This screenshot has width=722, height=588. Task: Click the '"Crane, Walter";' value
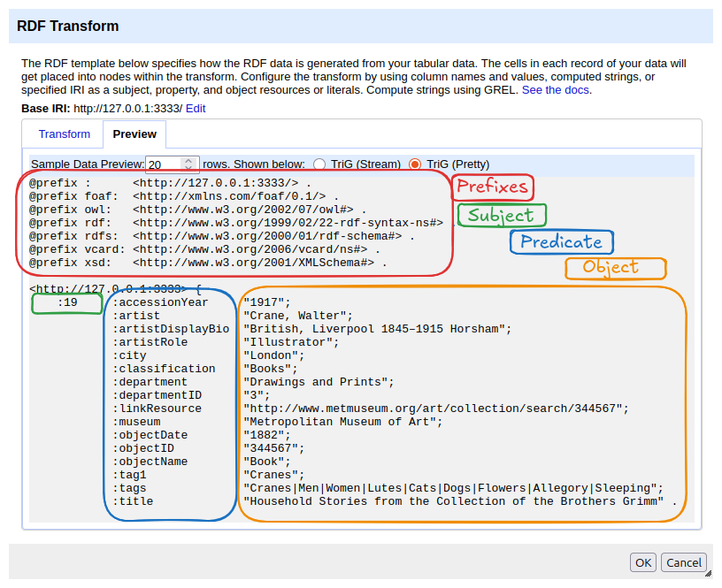pyautogui.click(x=298, y=316)
